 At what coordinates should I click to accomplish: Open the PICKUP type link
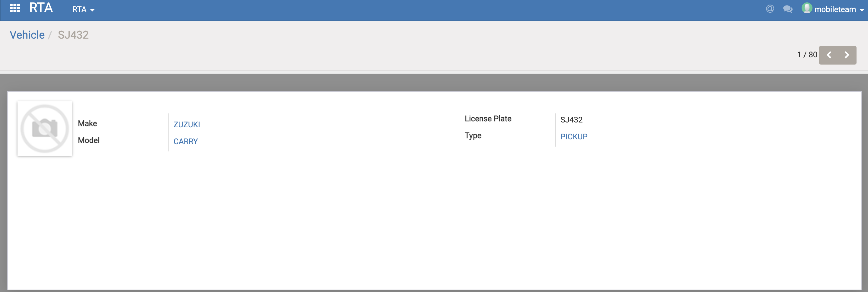[x=574, y=137]
